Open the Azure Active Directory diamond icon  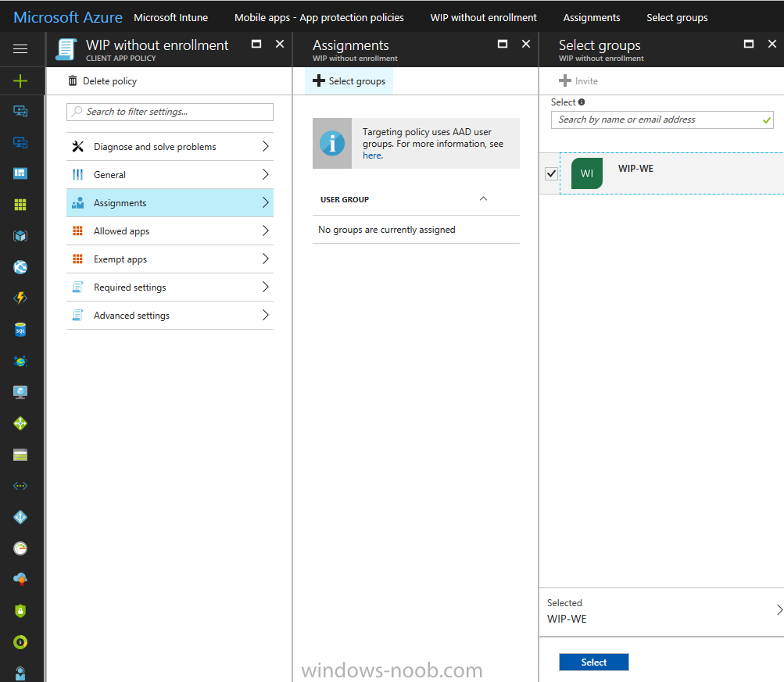pos(20,517)
